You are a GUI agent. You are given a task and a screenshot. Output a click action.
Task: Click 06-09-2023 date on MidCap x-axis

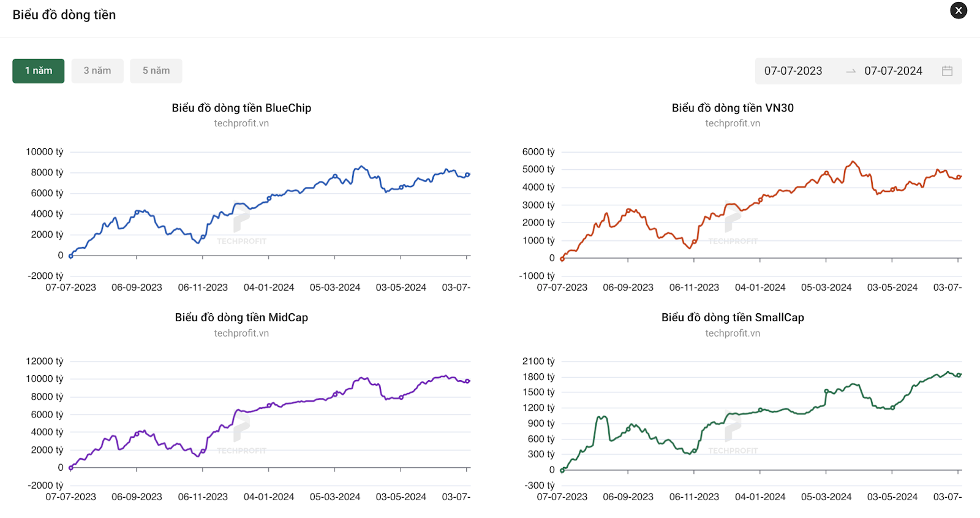[x=137, y=497]
